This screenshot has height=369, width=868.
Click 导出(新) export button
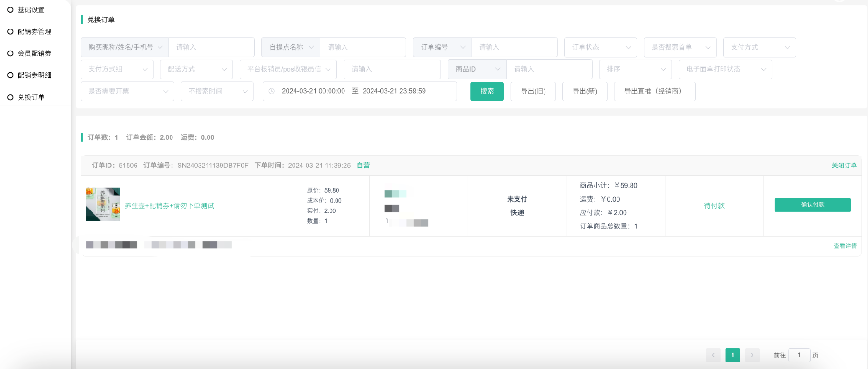(585, 91)
